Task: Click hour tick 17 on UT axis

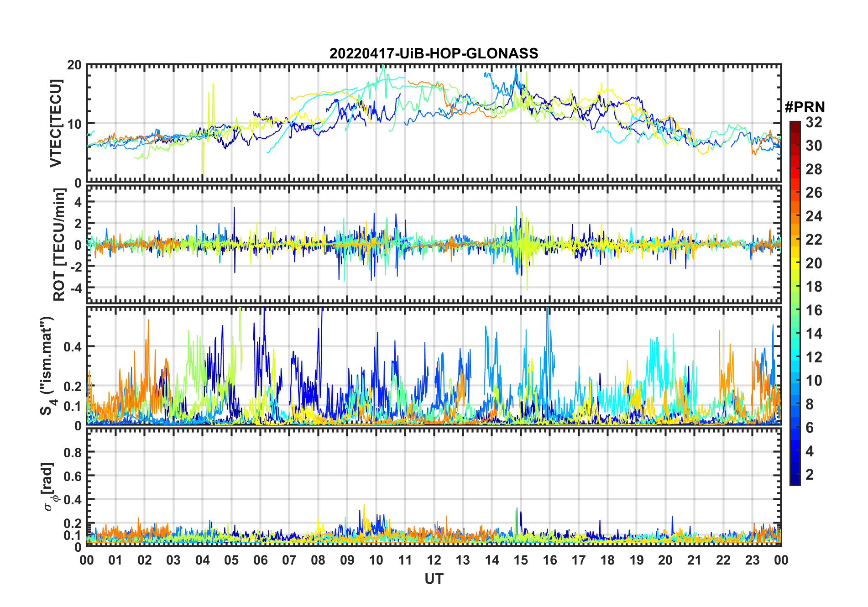Action: (x=579, y=560)
